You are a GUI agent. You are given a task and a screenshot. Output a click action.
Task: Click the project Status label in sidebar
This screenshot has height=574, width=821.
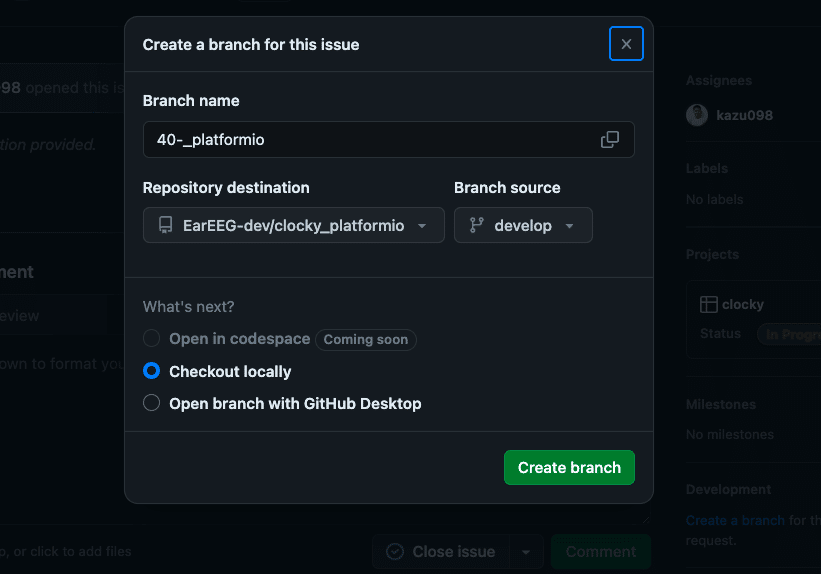[x=720, y=334]
